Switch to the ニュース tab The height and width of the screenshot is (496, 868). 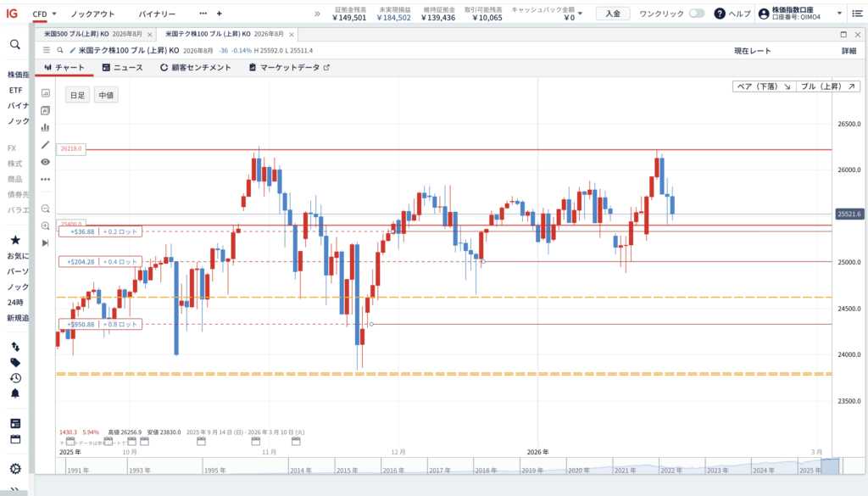tap(122, 67)
